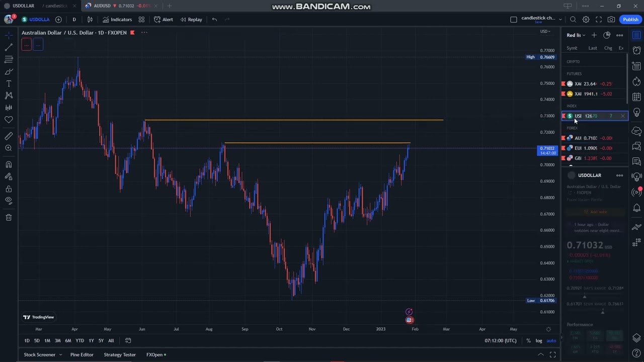
Task: Open the watchlist advanced view pie icon
Action: [607, 35]
